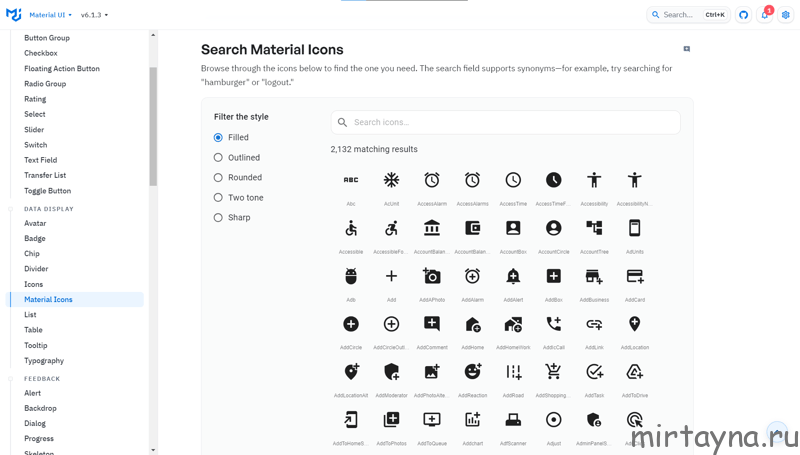Open the Typography sidebar item

click(x=44, y=361)
